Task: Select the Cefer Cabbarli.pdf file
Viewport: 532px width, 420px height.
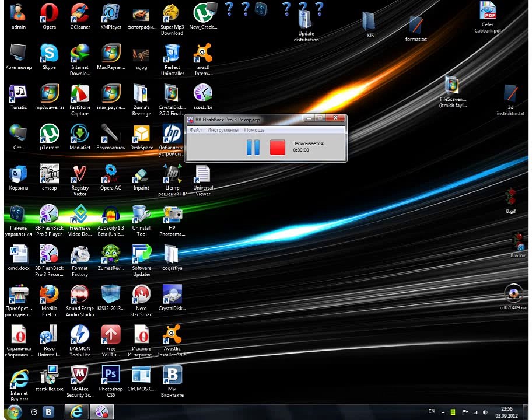Action: (x=488, y=17)
